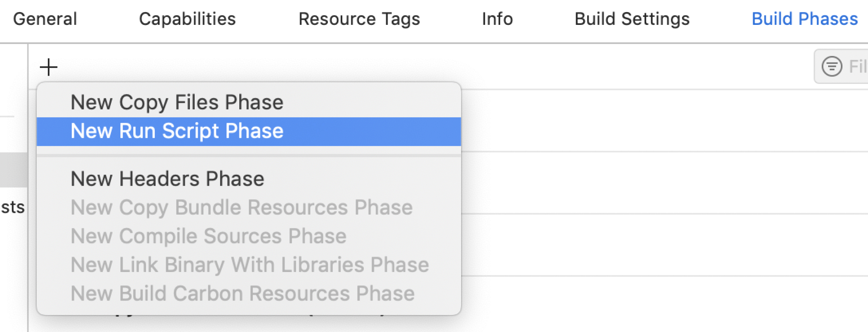This screenshot has height=332, width=868.
Task: Go to the Resource Tags tab
Action: 359,19
